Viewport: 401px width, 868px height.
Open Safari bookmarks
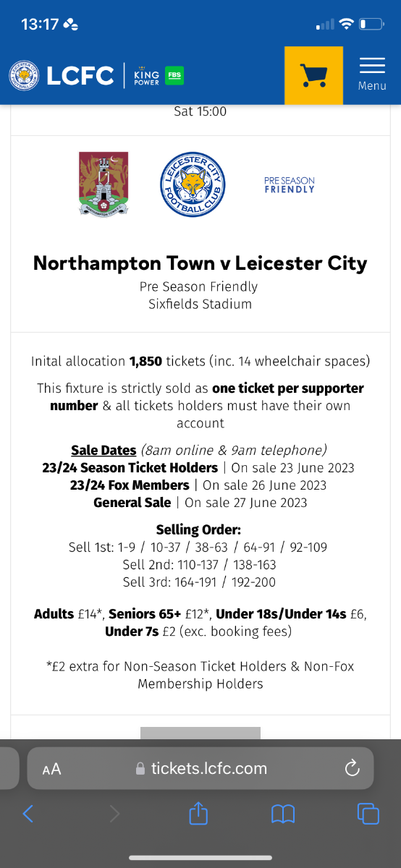coord(283,814)
